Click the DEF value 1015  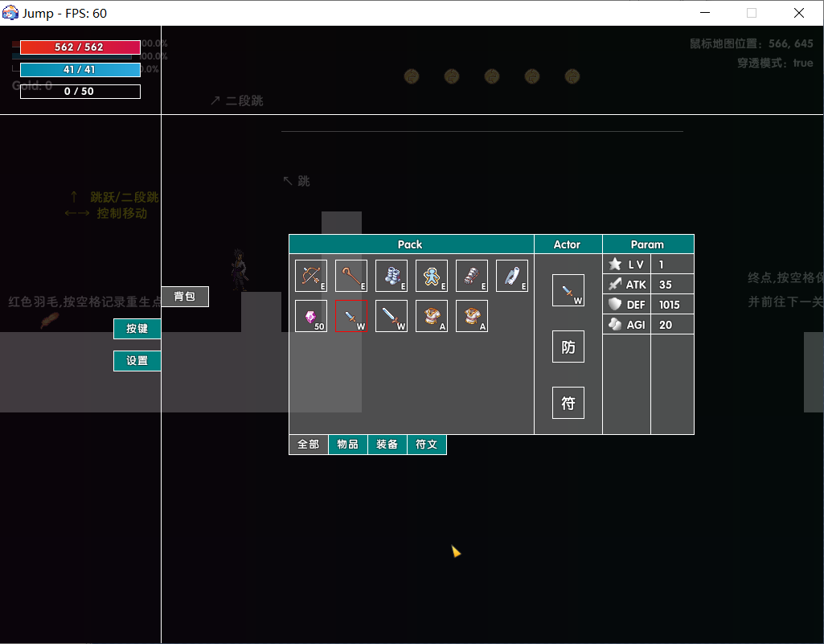tap(669, 305)
